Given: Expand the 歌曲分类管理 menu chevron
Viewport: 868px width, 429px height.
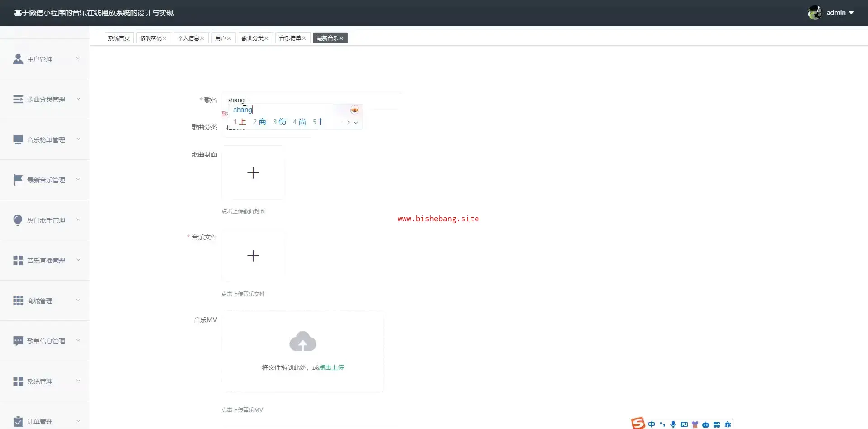Looking at the screenshot, I should [x=78, y=99].
